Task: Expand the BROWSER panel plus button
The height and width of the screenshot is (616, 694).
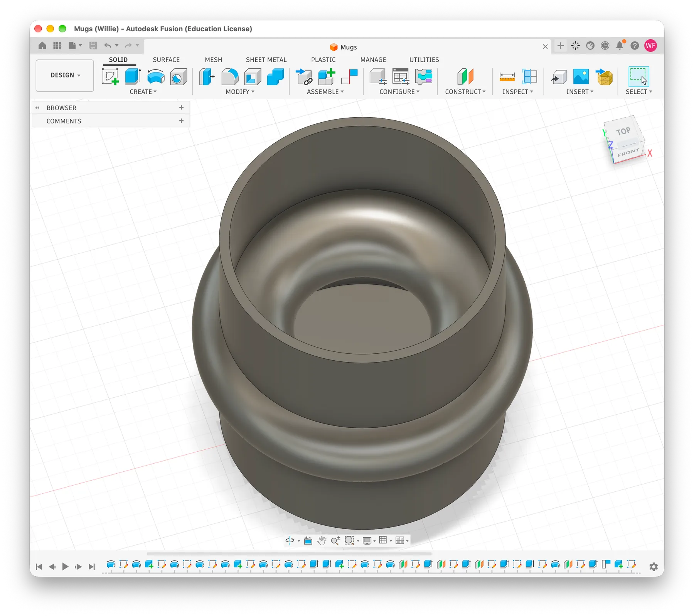Action: tap(181, 108)
